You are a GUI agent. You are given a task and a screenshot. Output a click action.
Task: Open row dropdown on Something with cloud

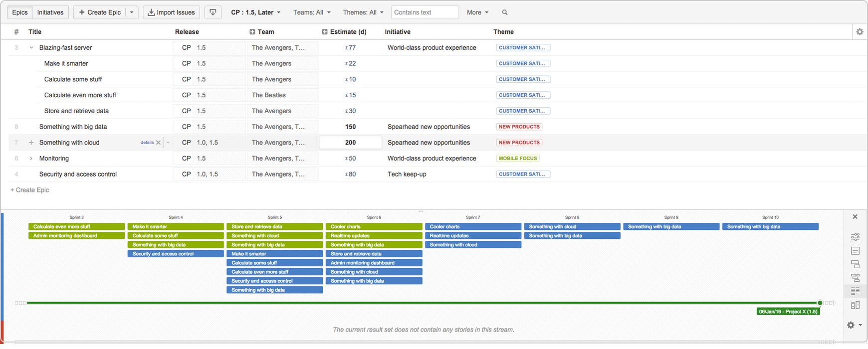[168, 143]
